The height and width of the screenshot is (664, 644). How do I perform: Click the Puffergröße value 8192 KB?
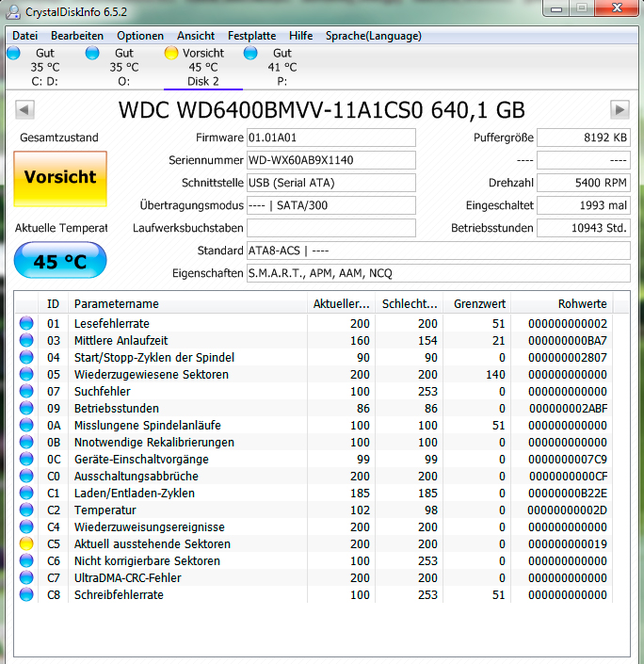(584, 138)
